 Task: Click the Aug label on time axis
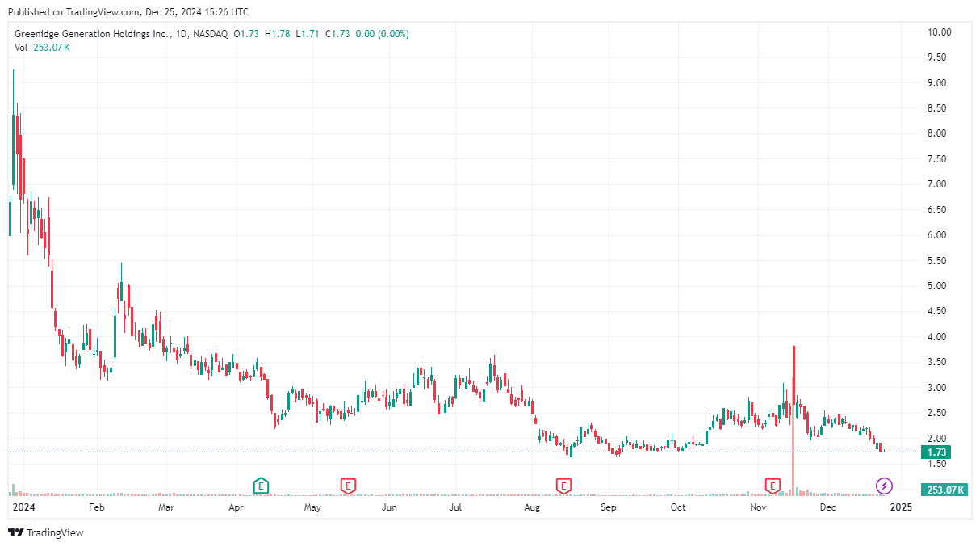tap(532, 507)
